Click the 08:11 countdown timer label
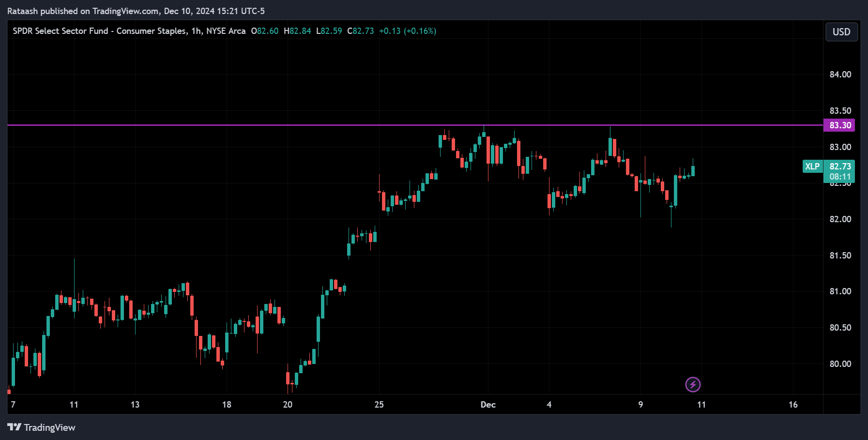Image resolution: width=868 pixels, height=440 pixels. (840, 177)
